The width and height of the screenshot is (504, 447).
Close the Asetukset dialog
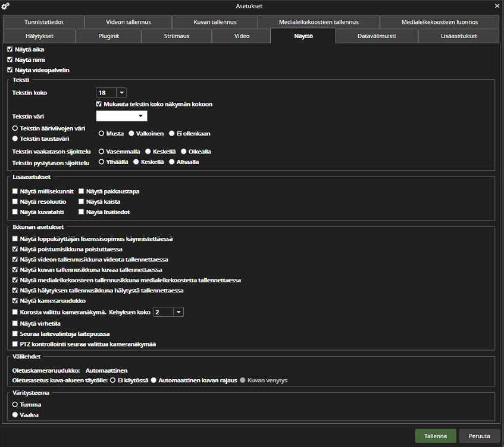(x=497, y=6)
